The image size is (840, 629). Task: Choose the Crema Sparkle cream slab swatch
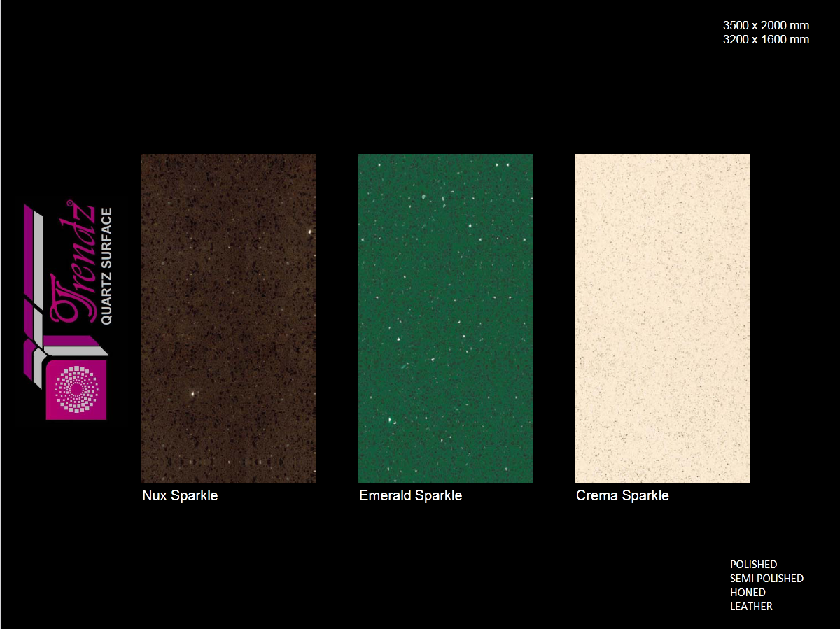(662, 318)
